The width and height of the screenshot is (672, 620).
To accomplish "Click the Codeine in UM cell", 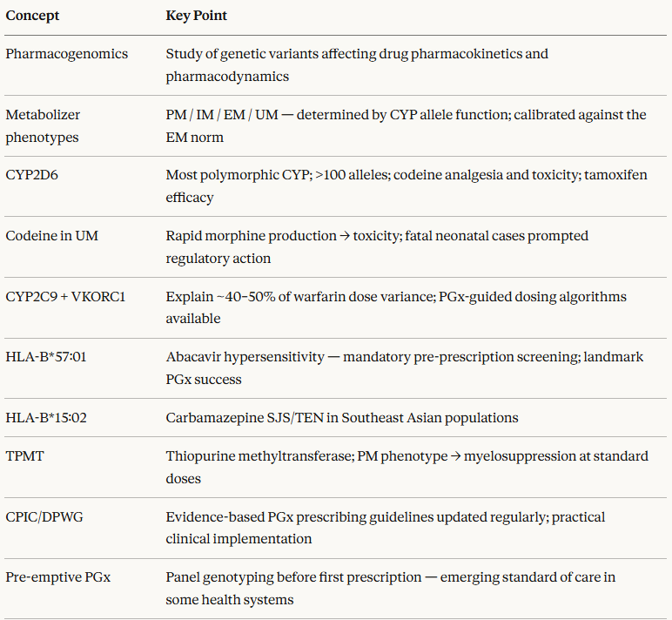I will (52, 236).
